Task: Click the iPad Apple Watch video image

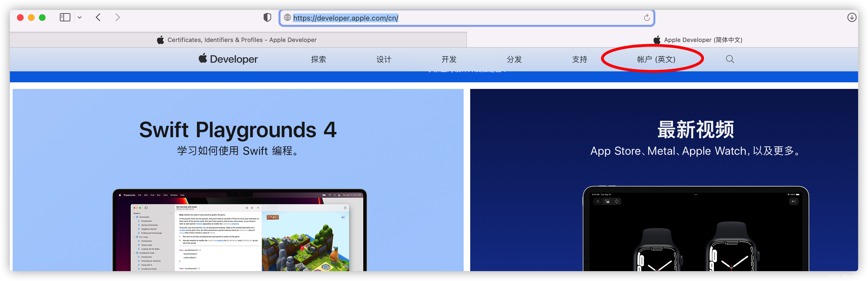Action: [696, 228]
